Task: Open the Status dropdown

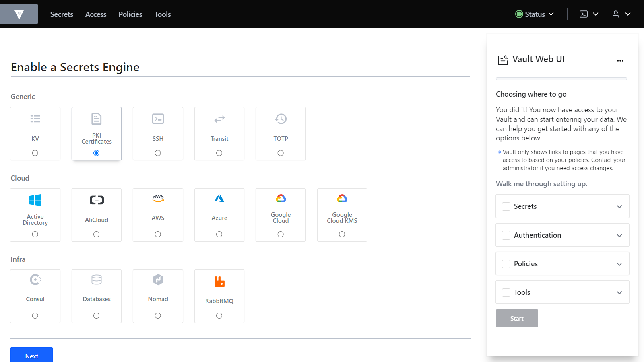Action: [x=535, y=14]
